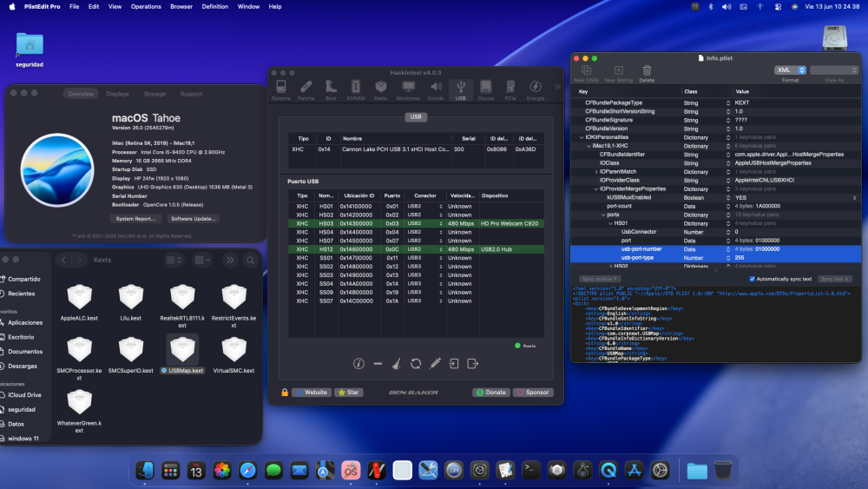
Task: Open the Energía section in Hackintool
Action: coord(536,89)
